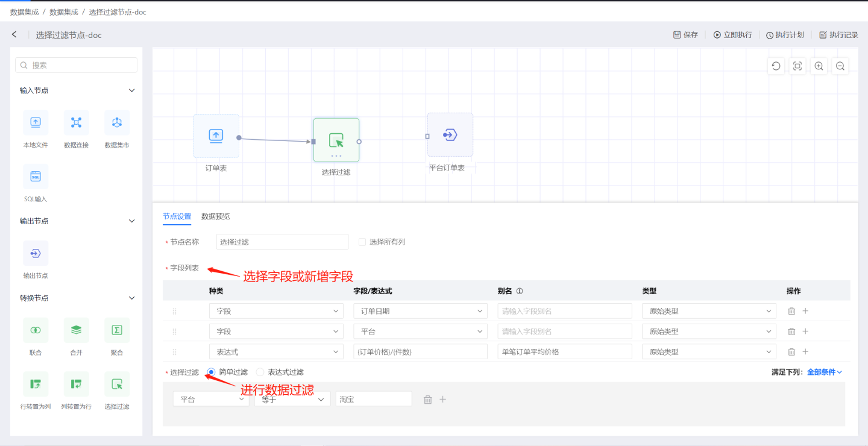Click the SQL输入 node icon

[36, 177]
